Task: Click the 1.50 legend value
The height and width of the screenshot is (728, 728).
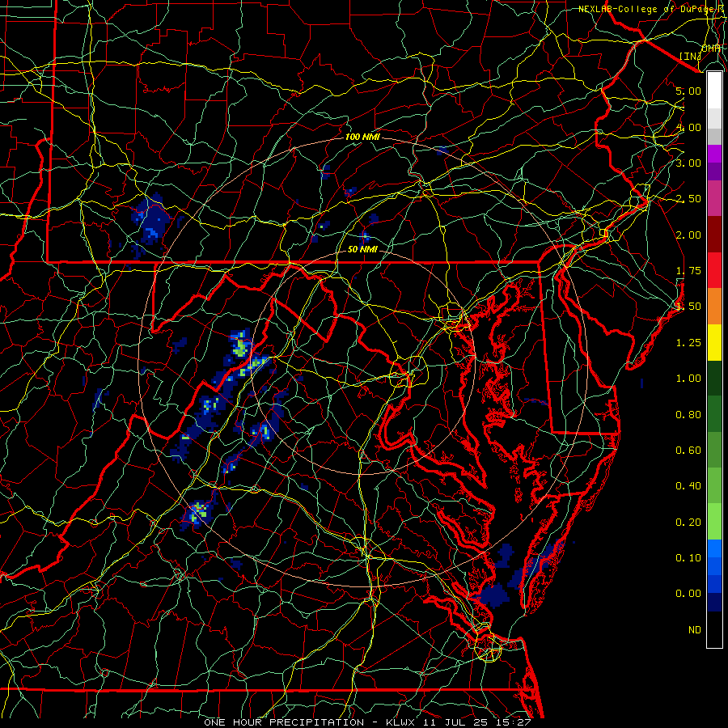Action: (x=688, y=307)
